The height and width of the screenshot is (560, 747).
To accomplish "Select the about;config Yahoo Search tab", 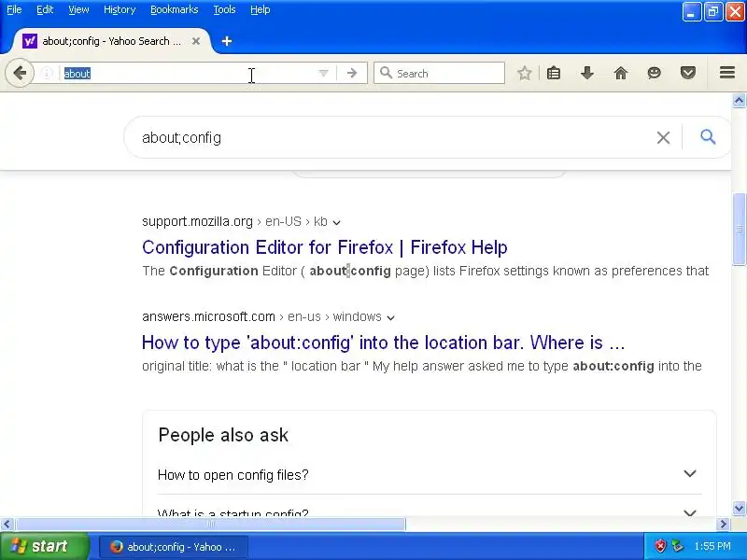I will [111, 41].
